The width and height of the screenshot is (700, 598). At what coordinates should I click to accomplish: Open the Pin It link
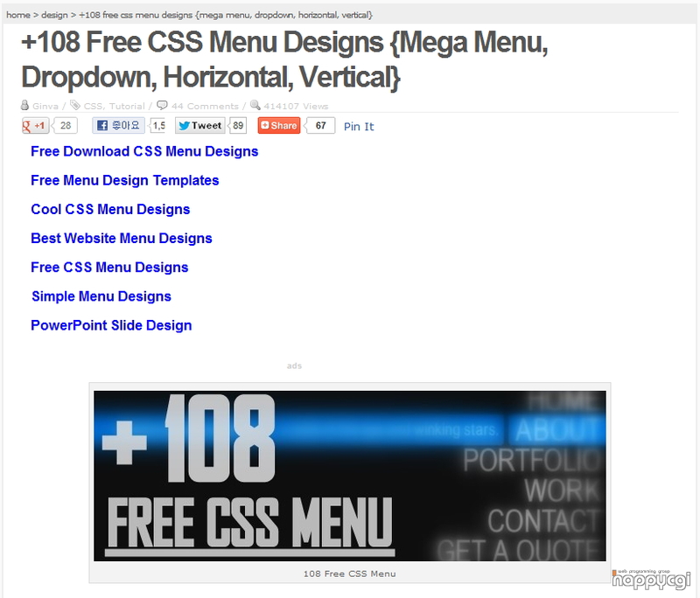click(x=359, y=127)
